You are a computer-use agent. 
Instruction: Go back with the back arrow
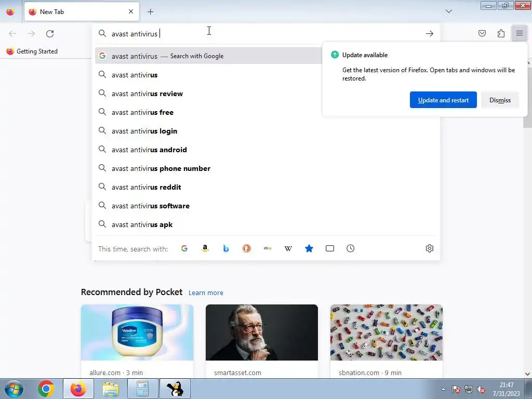pos(12,34)
